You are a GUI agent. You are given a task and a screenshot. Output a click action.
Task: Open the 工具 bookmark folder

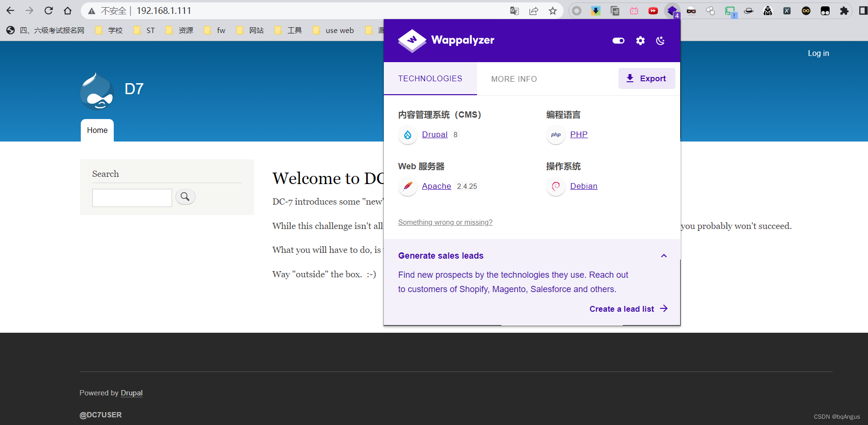[288, 30]
